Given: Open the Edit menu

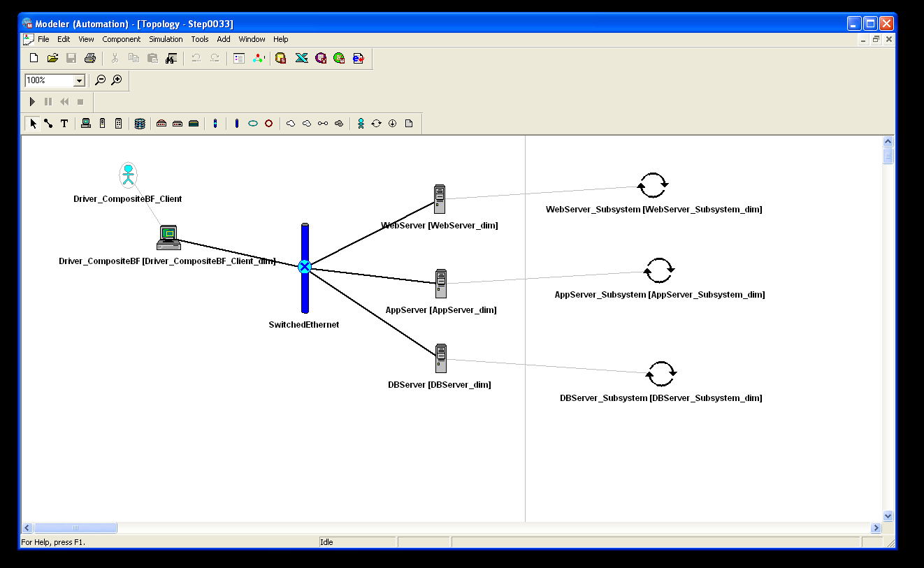Looking at the screenshot, I should point(64,39).
